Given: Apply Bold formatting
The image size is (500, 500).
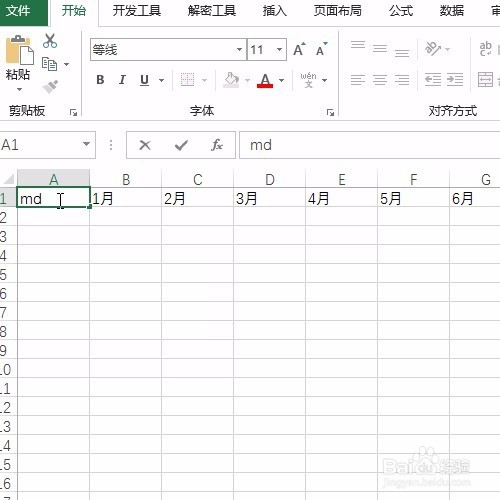Looking at the screenshot, I should [x=100, y=80].
